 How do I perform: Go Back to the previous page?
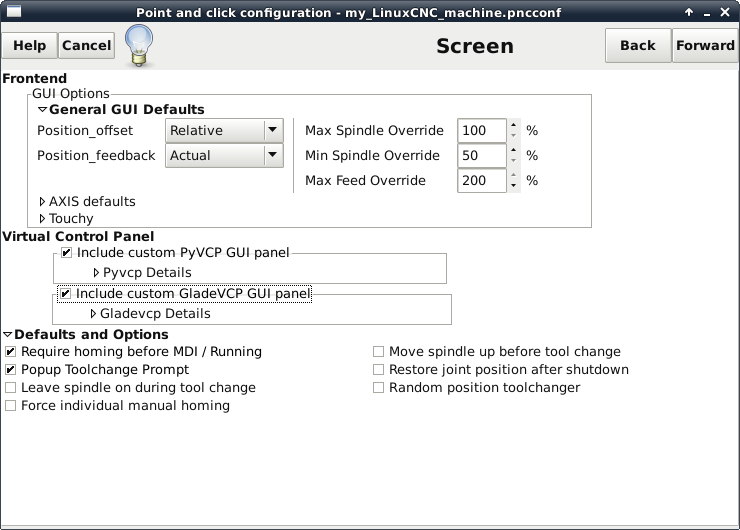(637, 46)
